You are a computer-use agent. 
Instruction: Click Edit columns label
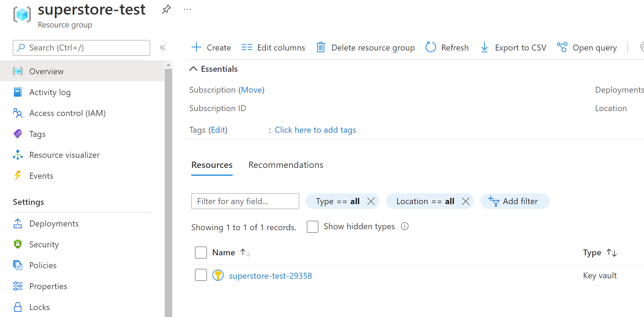pyautogui.click(x=281, y=48)
